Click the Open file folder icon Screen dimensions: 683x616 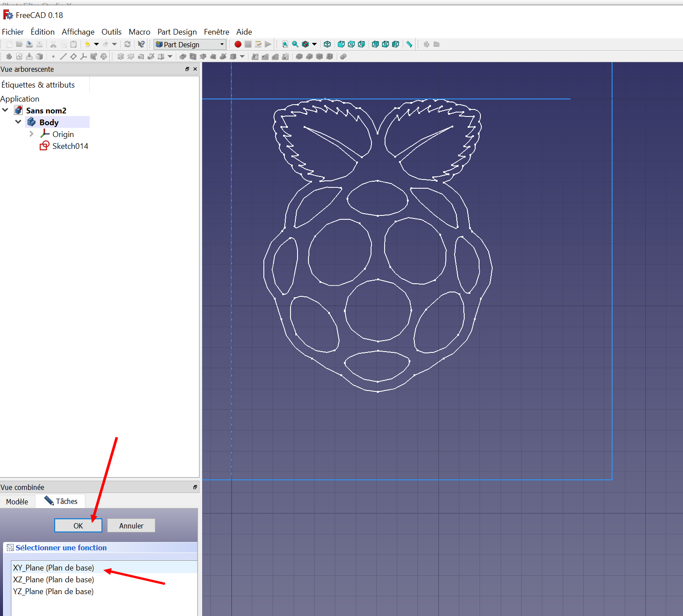point(19,44)
